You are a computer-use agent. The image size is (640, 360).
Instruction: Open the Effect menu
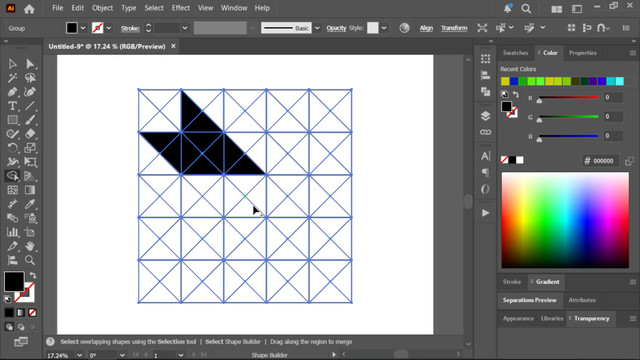[180, 8]
